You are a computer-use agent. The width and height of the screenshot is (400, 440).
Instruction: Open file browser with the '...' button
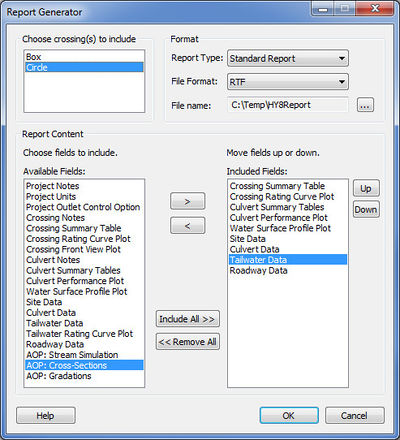click(365, 105)
